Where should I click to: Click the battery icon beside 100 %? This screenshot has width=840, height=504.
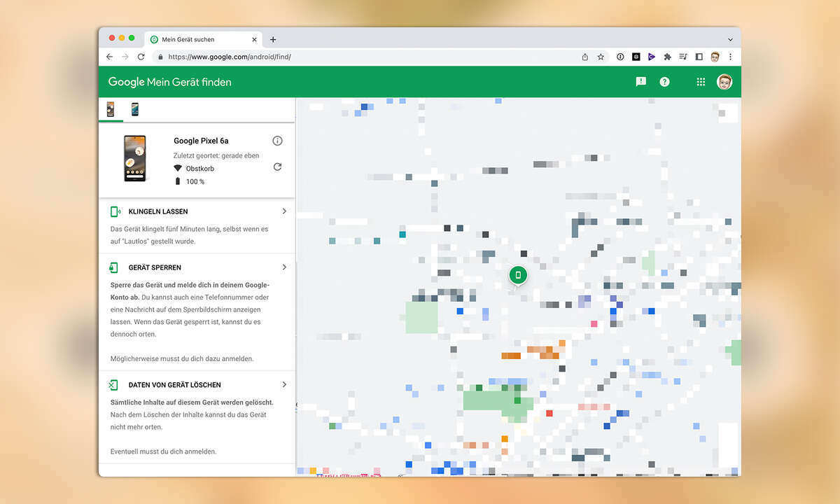pos(178,181)
